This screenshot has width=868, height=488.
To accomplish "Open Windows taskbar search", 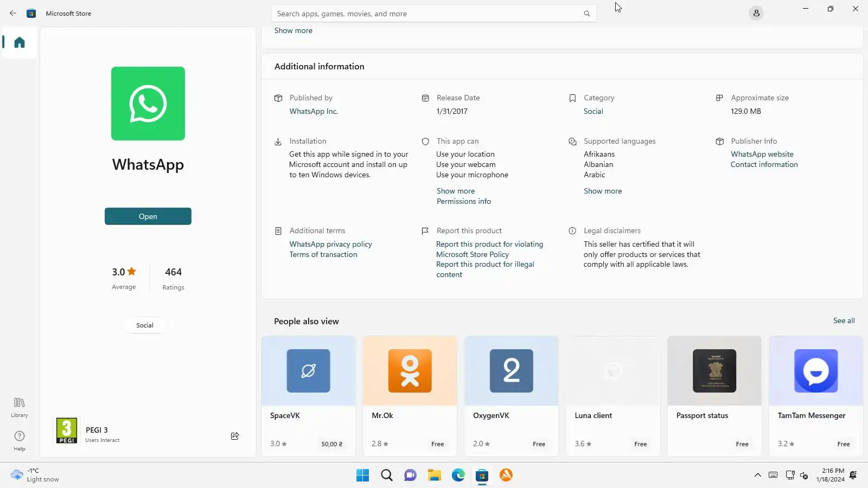I will coord(386,475).
